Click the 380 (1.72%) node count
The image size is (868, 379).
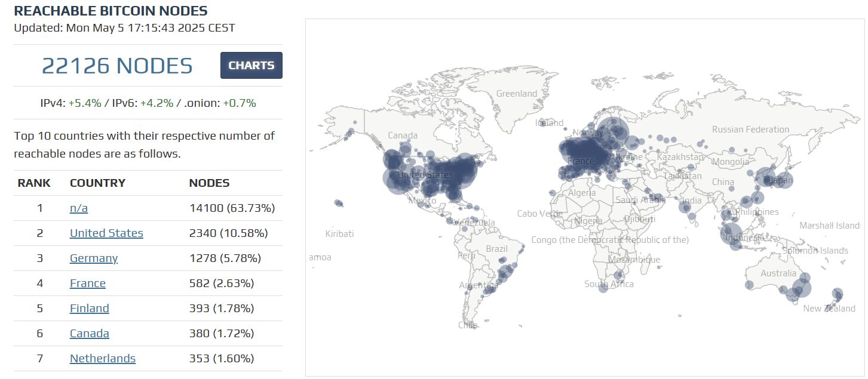222,334
